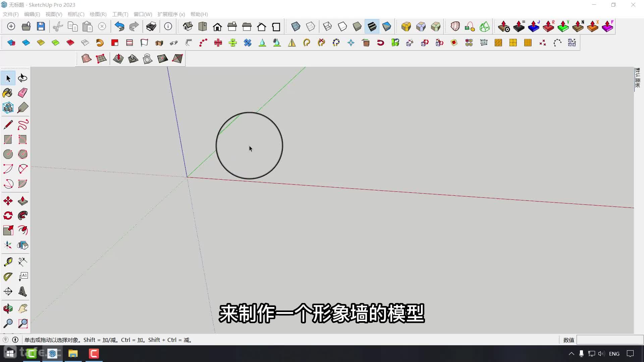644x362 pixels.
Task: Select the lasso Select tool
Action: pos(23,78)
